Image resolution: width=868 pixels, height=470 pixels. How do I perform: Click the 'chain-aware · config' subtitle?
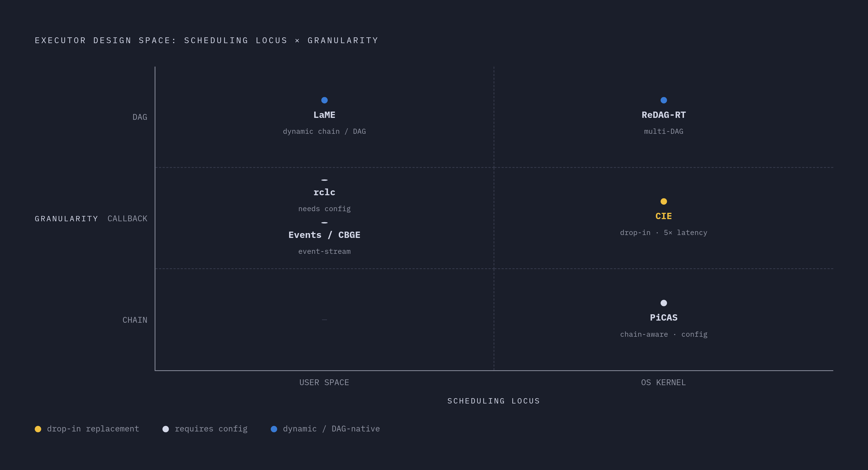664,334
